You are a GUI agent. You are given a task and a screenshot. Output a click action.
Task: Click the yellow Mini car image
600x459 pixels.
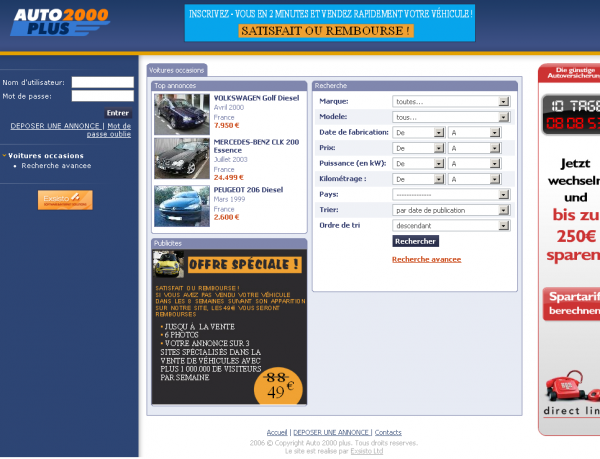point(168,264)
